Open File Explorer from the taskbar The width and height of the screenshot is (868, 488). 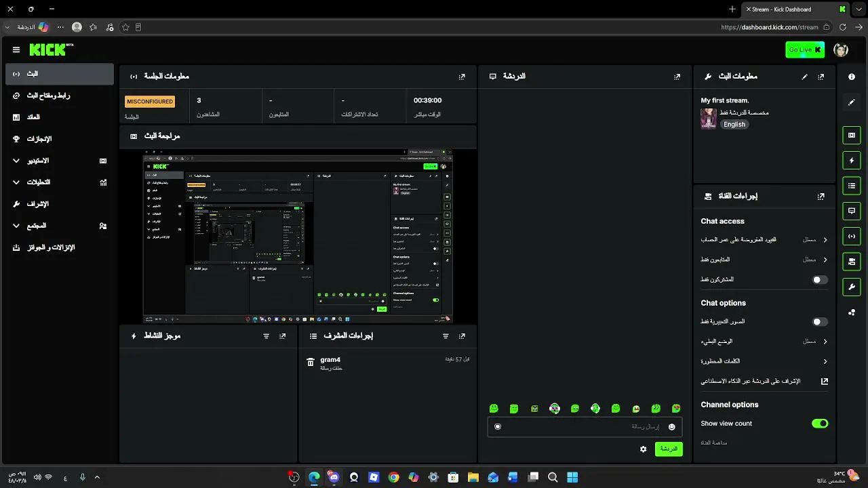(x=473, y=477)
